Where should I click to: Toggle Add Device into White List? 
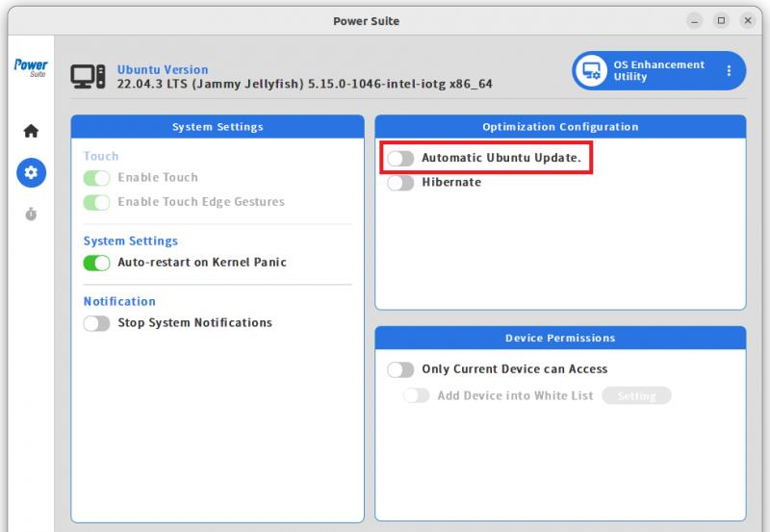pyautogui.click(x=416, y=395)
